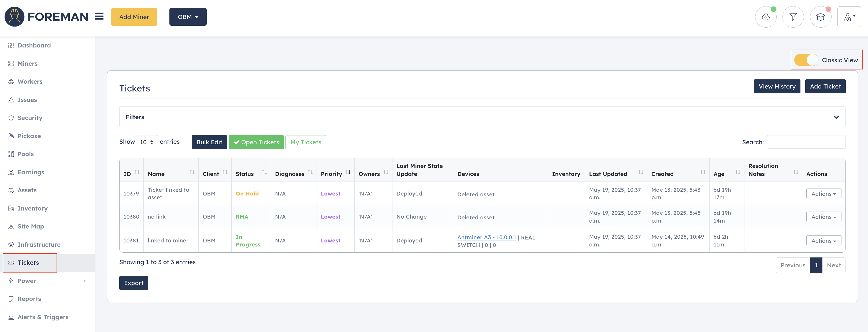Open Issues in the sidebar
The image size is (868, 332).
[x=27, y=100]
